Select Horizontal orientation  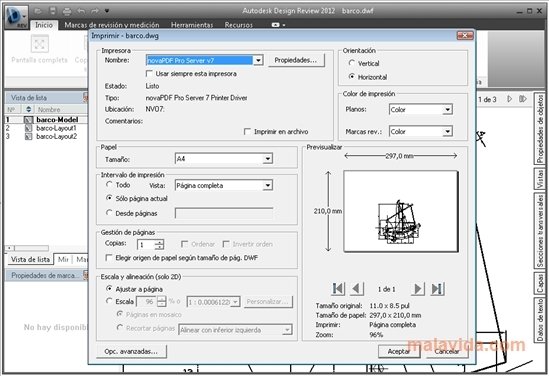pos(352,76)
